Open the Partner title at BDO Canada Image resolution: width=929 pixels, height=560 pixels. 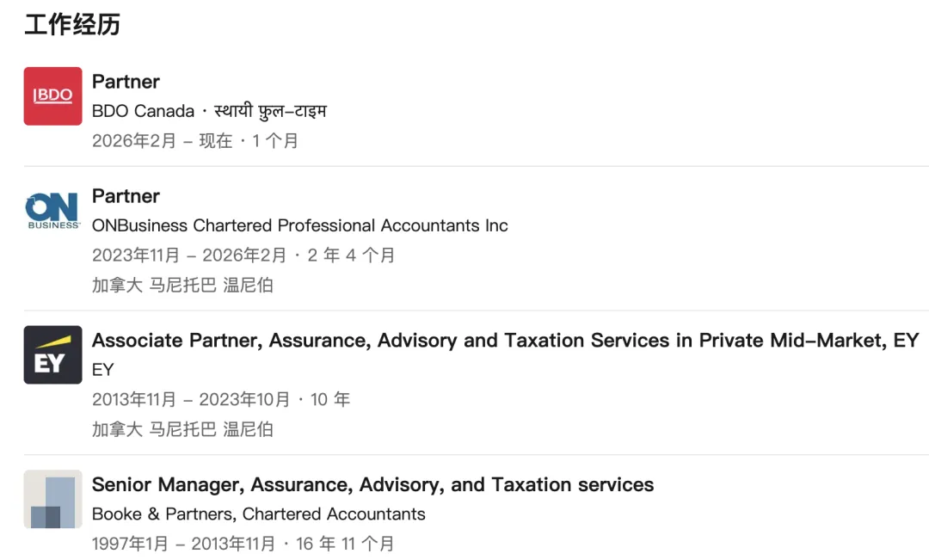[x=126, y=82]
